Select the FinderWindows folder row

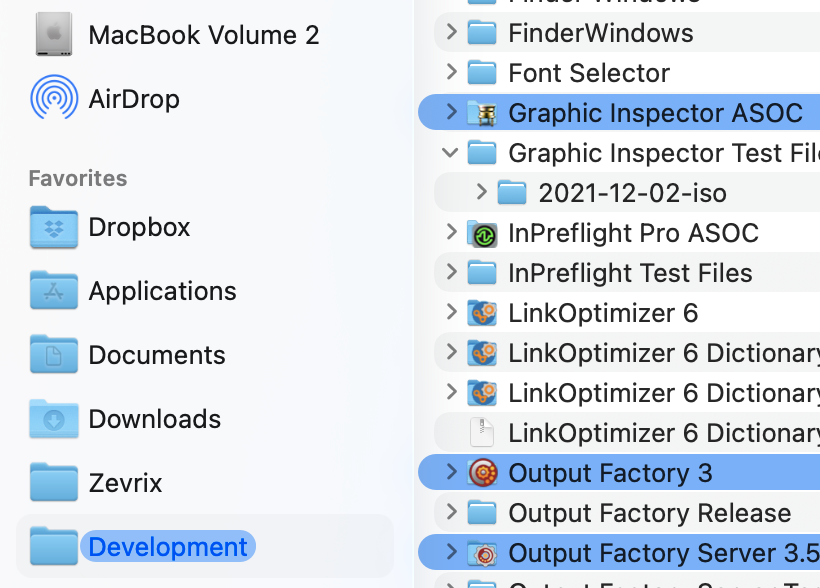click(x=600, y=33)
